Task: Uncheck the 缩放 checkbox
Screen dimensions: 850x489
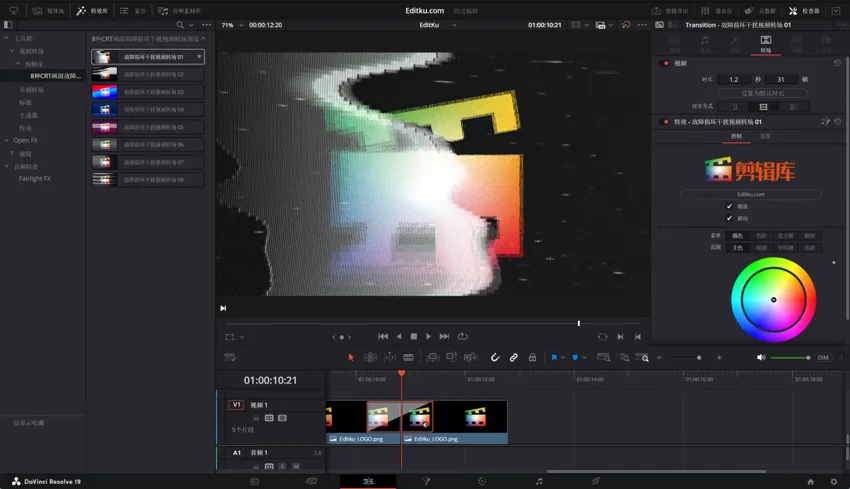Action: coord(729,207)
